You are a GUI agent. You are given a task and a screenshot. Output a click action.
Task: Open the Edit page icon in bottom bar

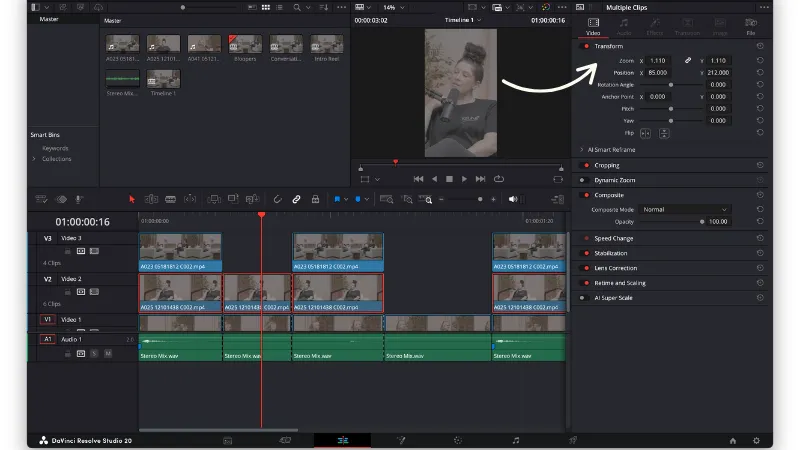[x=342, y=440]
